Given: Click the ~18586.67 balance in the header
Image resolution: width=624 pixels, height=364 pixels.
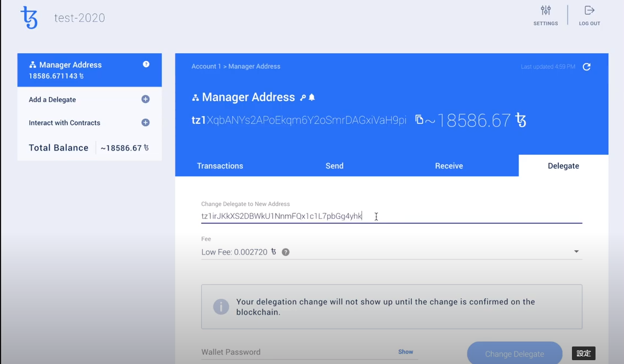Looking at the screenshot, I should 476,120.
